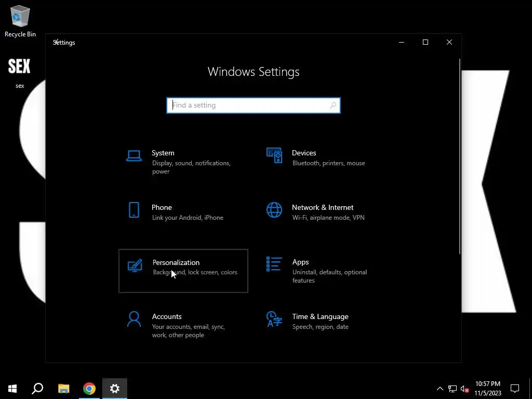Click 'Uninstall, defaults, optional features' description
The height and width of the screenshot is (399, 532).
point(330,276)
